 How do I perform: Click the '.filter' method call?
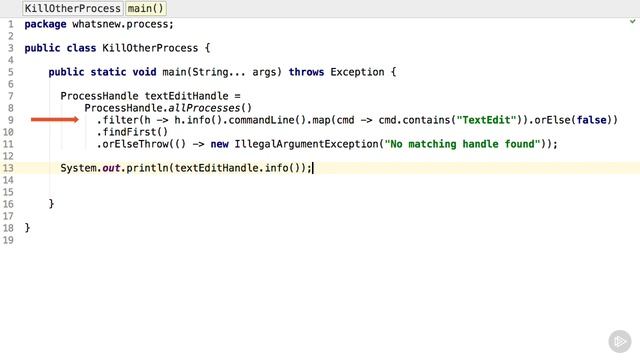point(118,120)
